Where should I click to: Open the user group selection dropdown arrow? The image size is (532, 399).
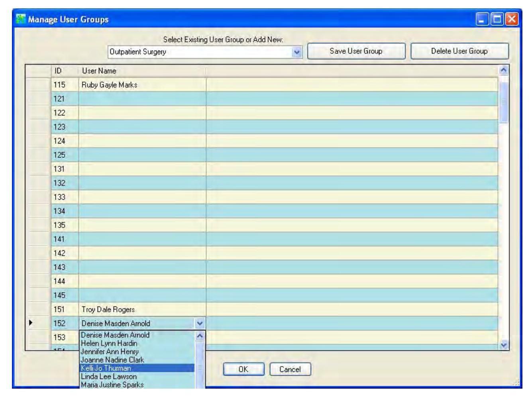pos(297,52)
